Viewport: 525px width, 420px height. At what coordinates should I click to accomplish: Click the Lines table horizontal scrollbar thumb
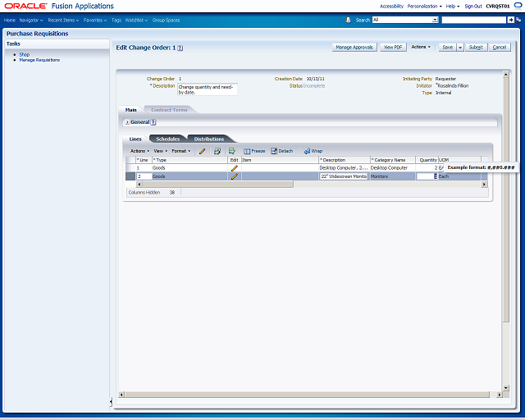point(217,185)
